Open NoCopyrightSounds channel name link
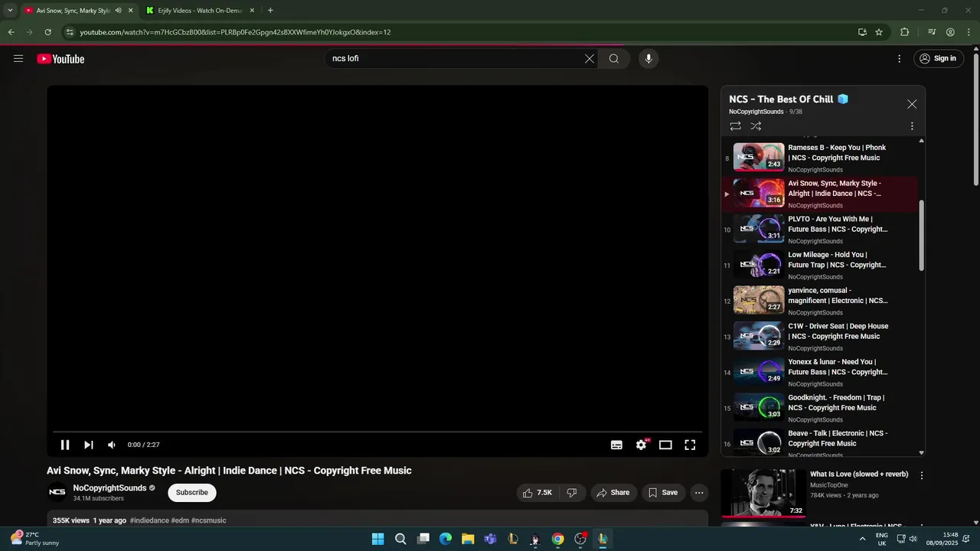The image size is (980, 551). coord(109,488)
